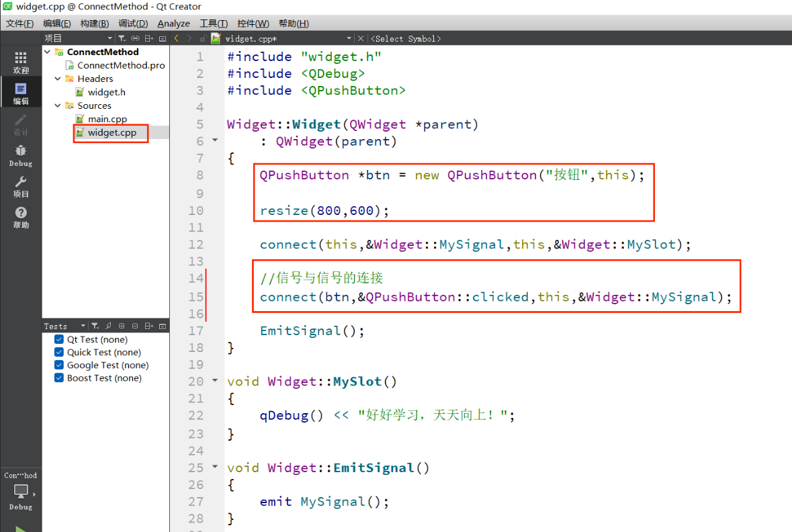Image resolution: width=792 pixels, height=532 pixels.
Task: Open the Help (帮助) mode
Action: [21, 218]
